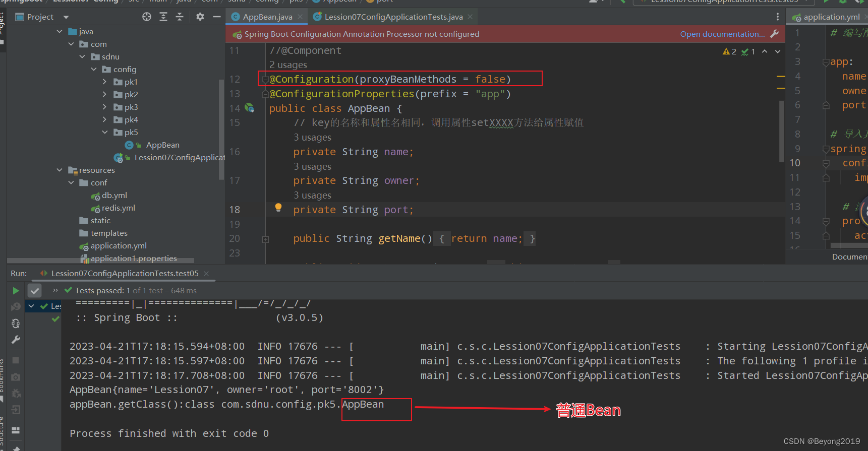Collapse the sdnu package
The image size is (868, 451).
coord(82,56)
